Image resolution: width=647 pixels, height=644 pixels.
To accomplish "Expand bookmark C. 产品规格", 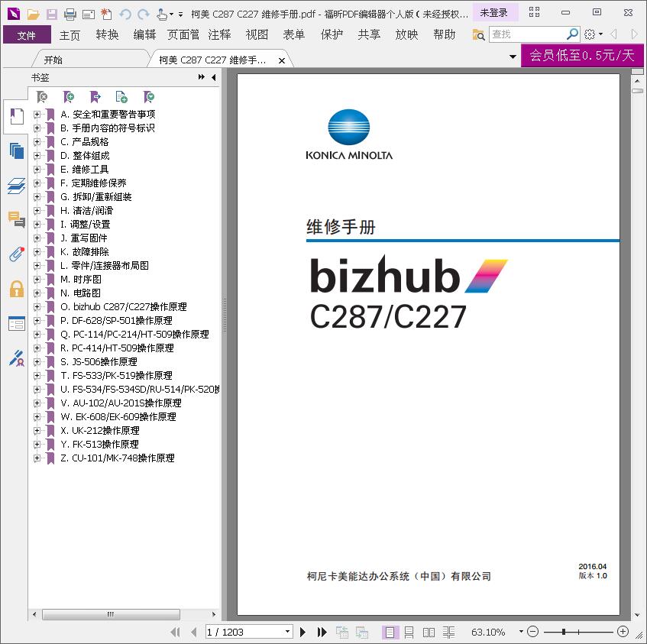I will pos(37,142).
